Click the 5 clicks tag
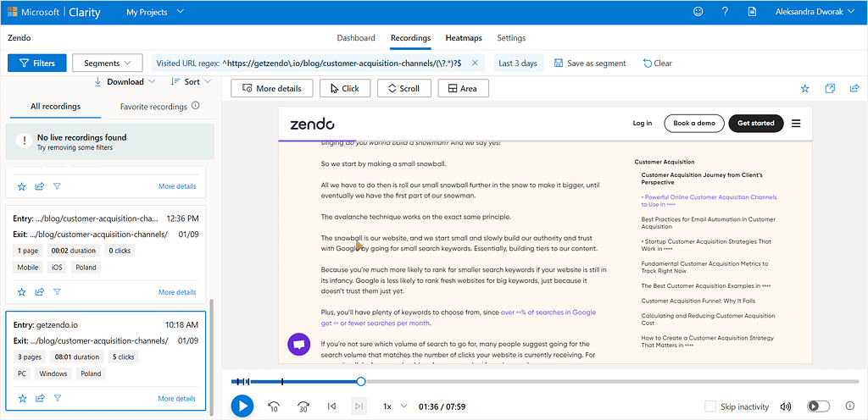The height and width of the screenshot is (420, 868). (x=124, y=357)
